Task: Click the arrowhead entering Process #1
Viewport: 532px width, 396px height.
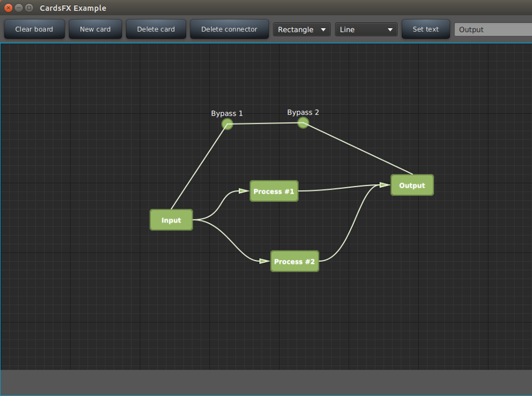Action: point(243,191)
